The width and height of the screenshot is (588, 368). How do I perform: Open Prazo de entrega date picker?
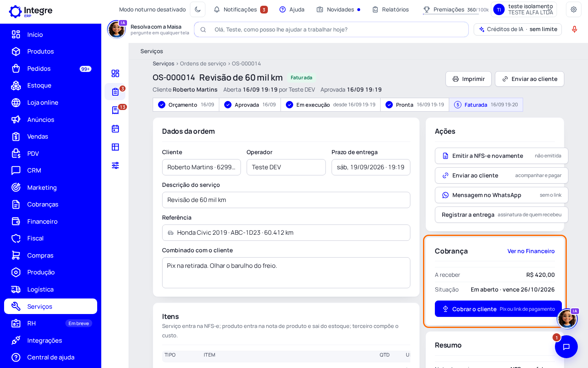(371, 167)
